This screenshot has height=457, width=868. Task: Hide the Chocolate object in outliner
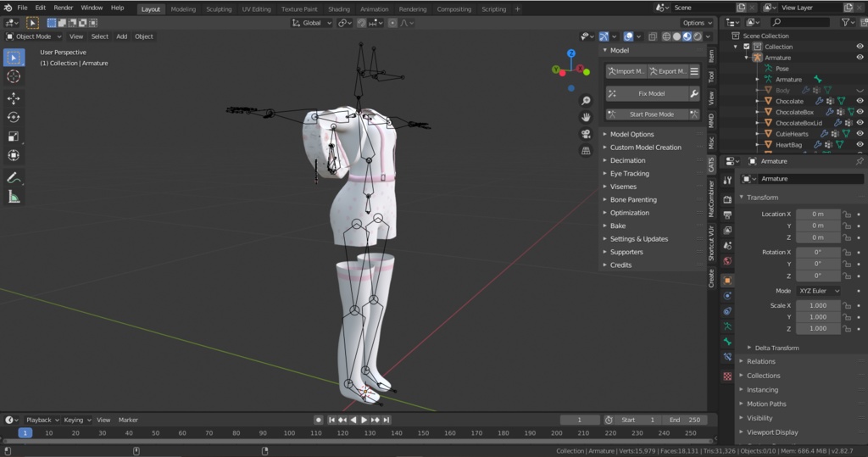point(860,101)
